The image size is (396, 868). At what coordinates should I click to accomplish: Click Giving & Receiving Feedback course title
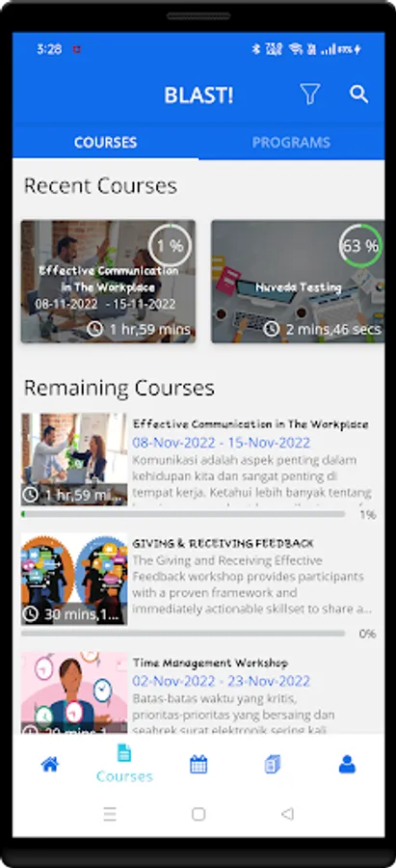(x=223, y=544)
